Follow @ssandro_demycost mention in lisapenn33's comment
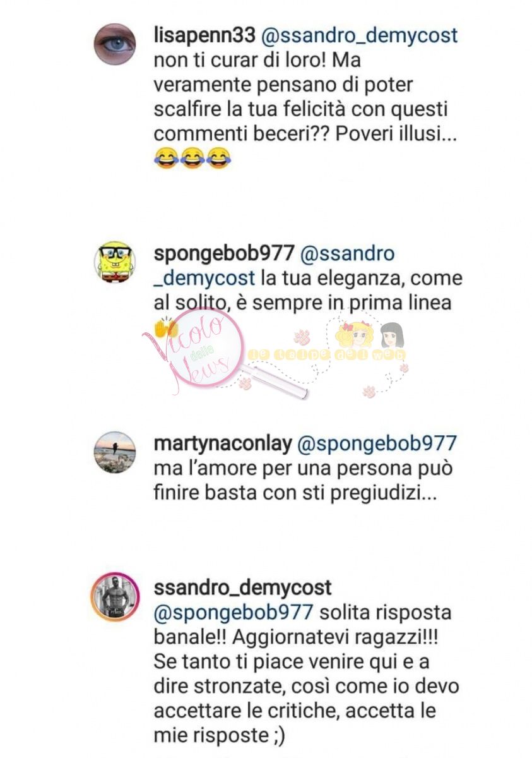 coord(359,36)
